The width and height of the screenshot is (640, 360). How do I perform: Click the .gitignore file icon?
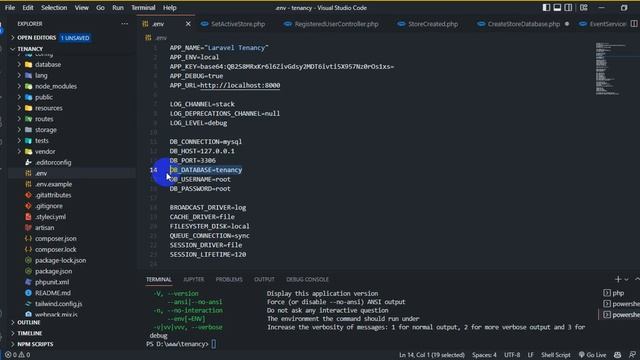tap(29, 206)
